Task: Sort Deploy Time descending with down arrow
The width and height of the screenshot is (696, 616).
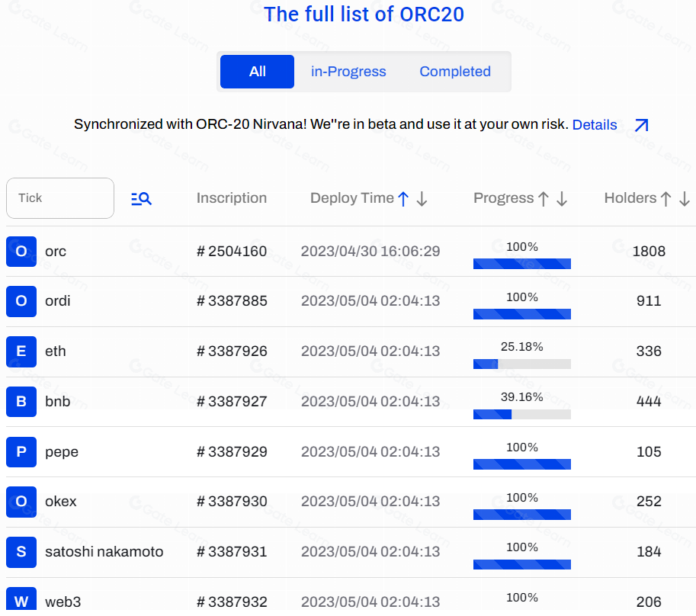Action: point(422,199)
